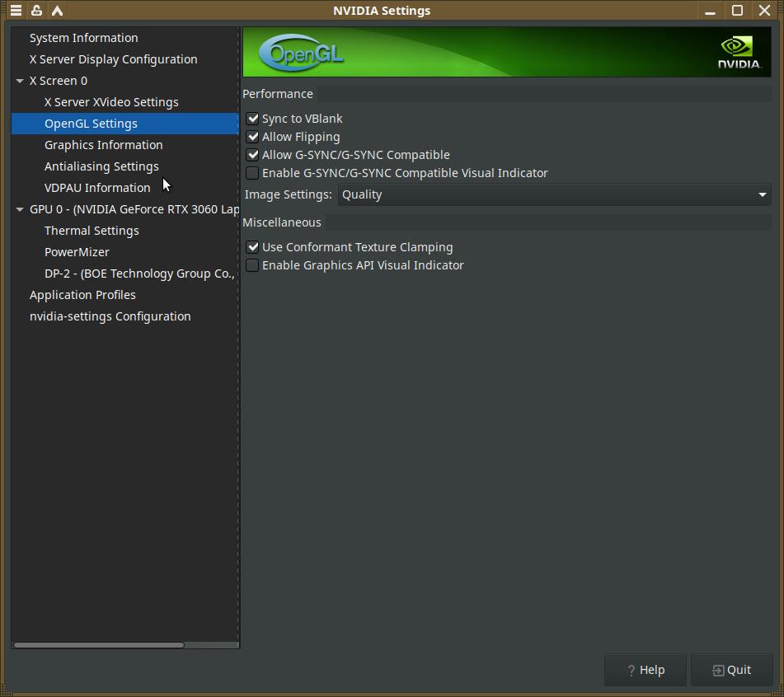
Task: Click the sidebar horizontal scrollbar
Action: pyautogui.click(x=99, y=645)
